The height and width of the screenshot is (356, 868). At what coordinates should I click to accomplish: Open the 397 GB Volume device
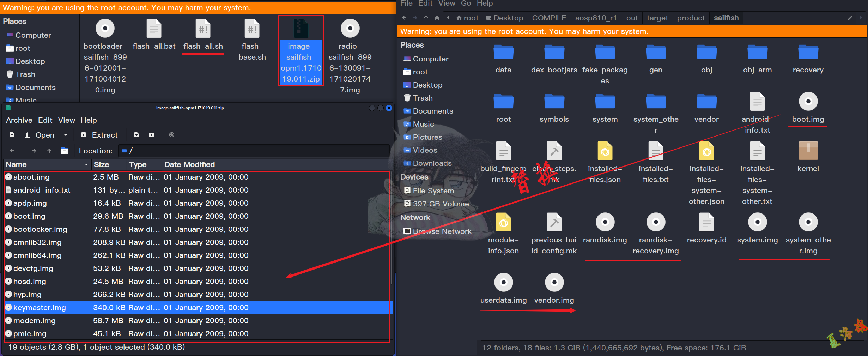click(441, 204)
